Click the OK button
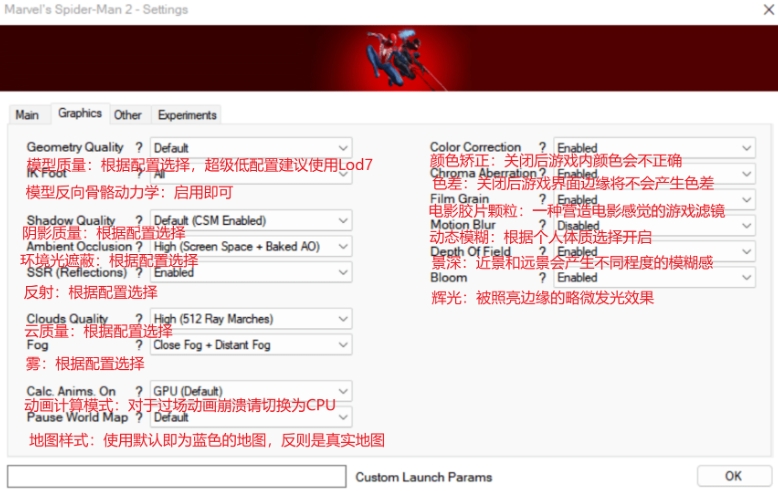The image size is (778, 491). tap(733, 476)
